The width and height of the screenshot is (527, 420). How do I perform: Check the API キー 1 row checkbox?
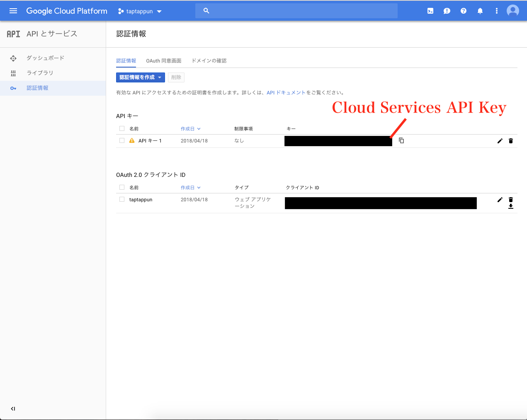tap(122, 140)
